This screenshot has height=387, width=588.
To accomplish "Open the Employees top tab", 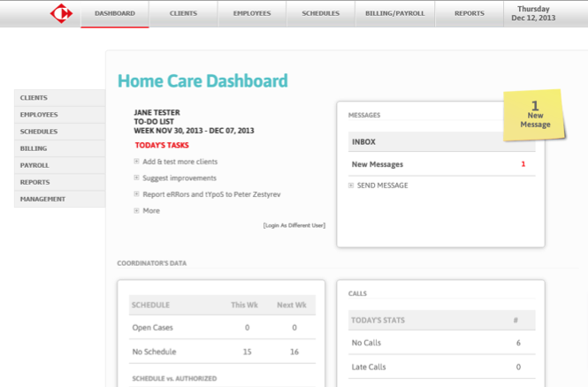I will (x=252, y=13).
